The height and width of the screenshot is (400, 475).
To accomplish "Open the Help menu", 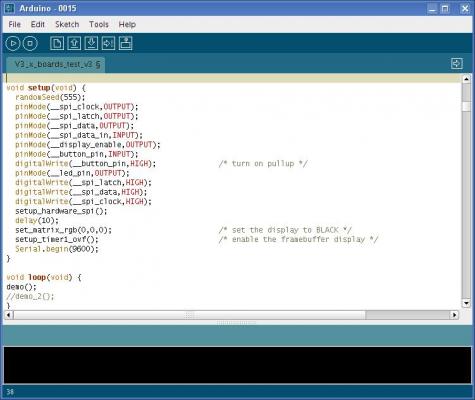I will [x=127, y=24].
